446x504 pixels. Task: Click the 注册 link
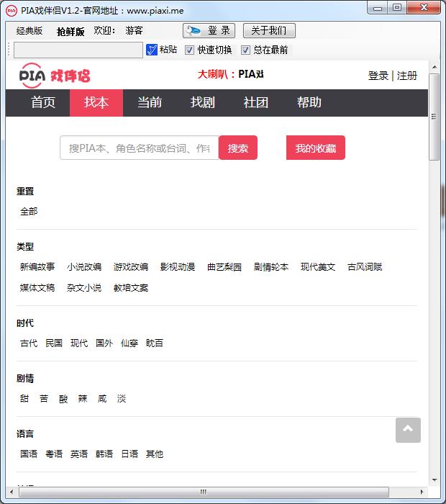point(407,76)
